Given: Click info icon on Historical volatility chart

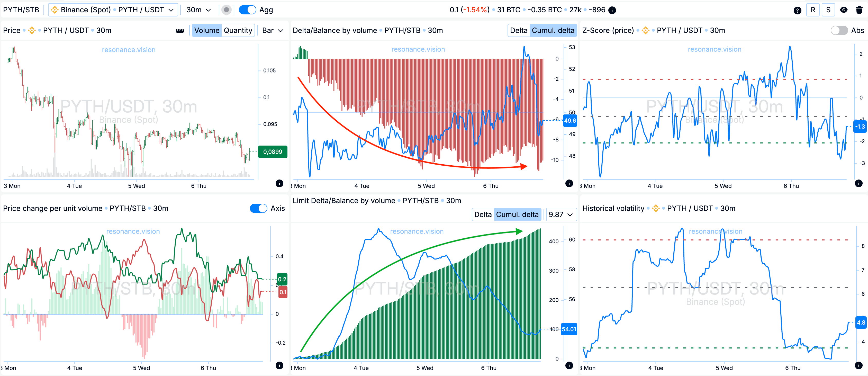Looking at the screenshot, I should [x=858, y=365].
